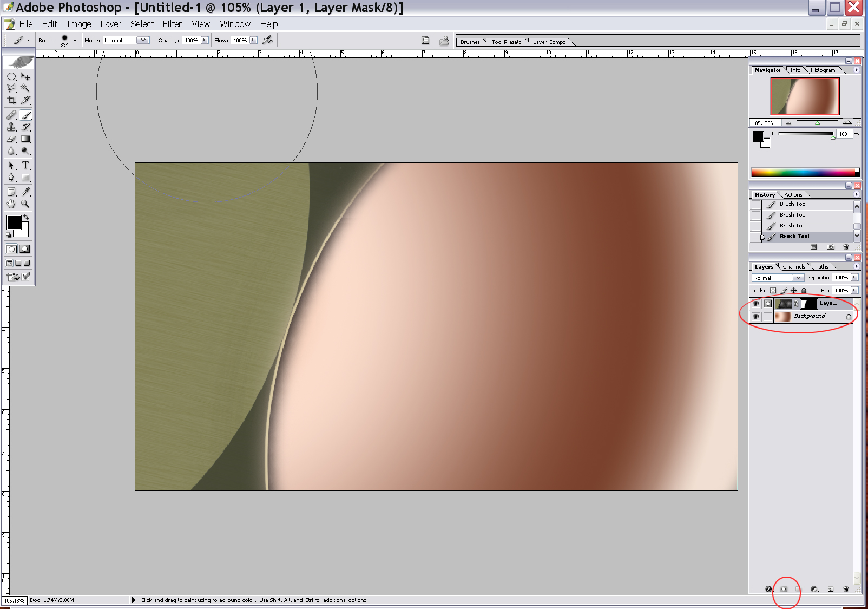Activate the Hand tool
The width and height of the screenshot is (868, 609).
11,204
